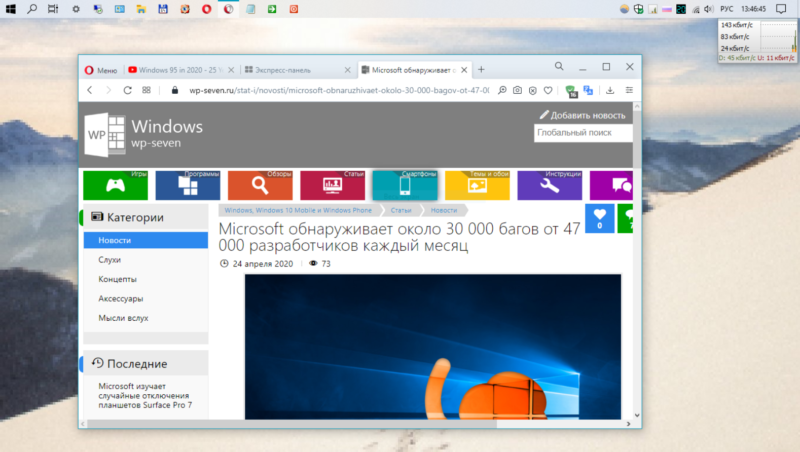Open Концепты category

[x=117, y=279]
